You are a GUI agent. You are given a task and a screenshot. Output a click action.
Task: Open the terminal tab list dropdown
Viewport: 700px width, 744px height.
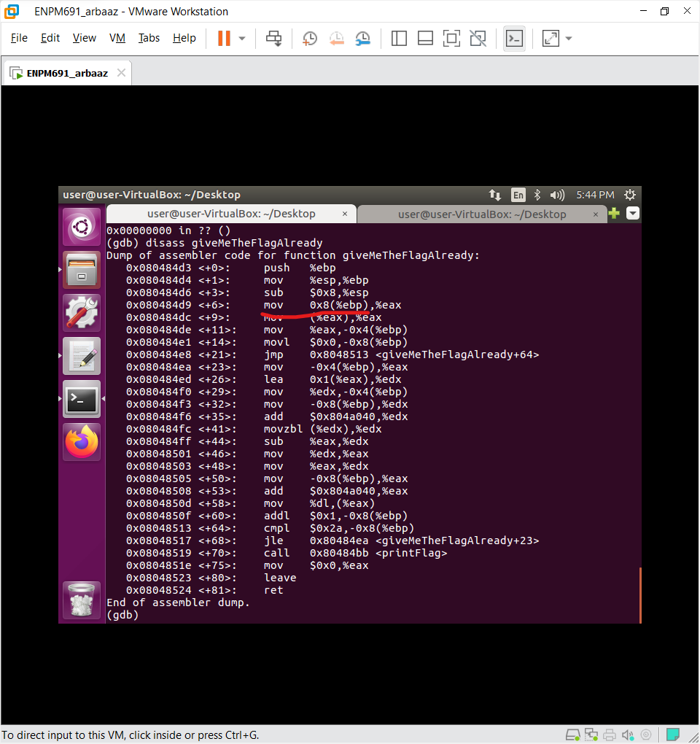[x=632, y=214]
